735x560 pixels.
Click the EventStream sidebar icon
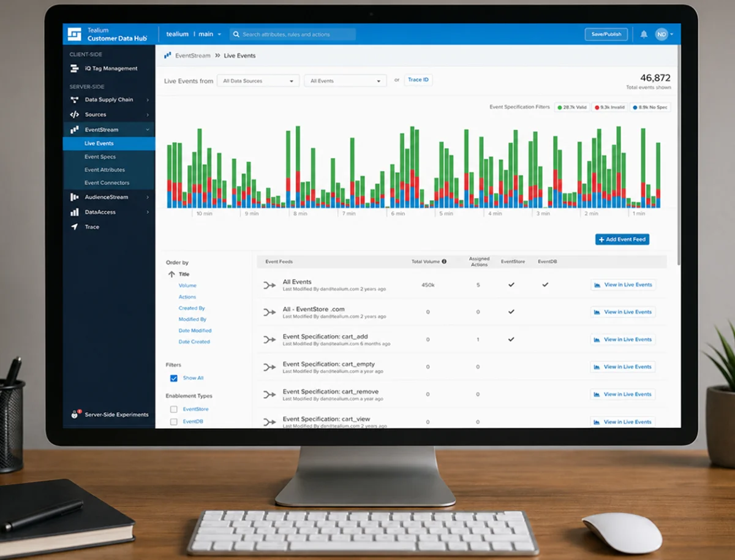click(74, 130)
